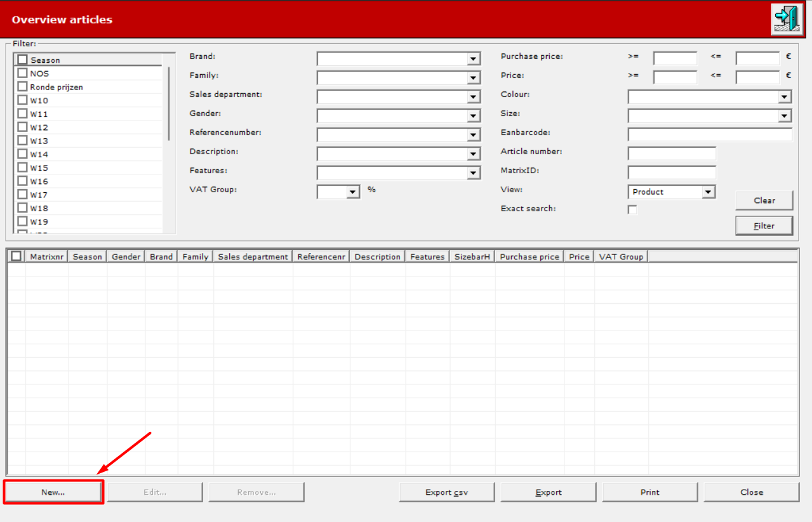Check the NOS season box

[x=22, y=73]
